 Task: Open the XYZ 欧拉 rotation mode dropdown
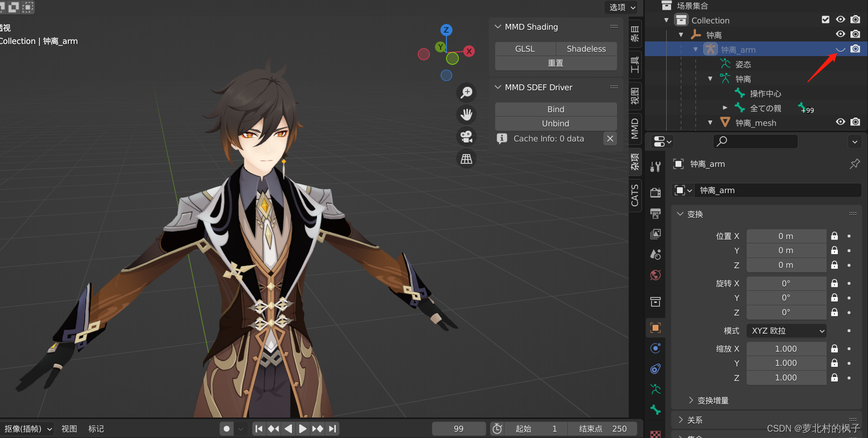click(787, 331)
